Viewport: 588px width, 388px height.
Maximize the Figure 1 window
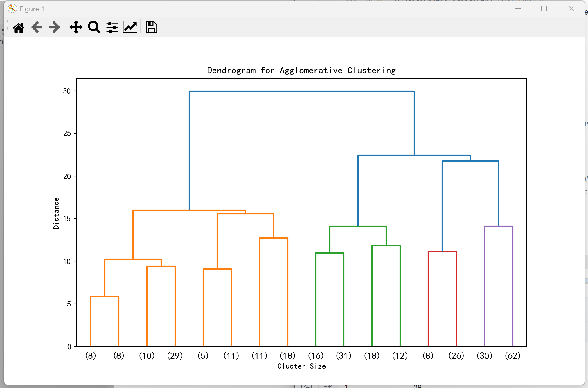coord(544,9)
